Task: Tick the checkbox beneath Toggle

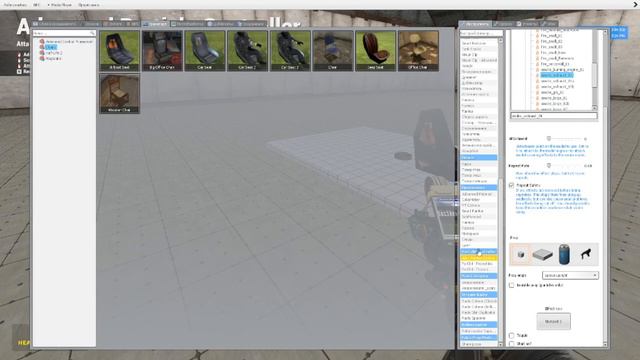Action: pyautogui.click(x=511, y=344)
